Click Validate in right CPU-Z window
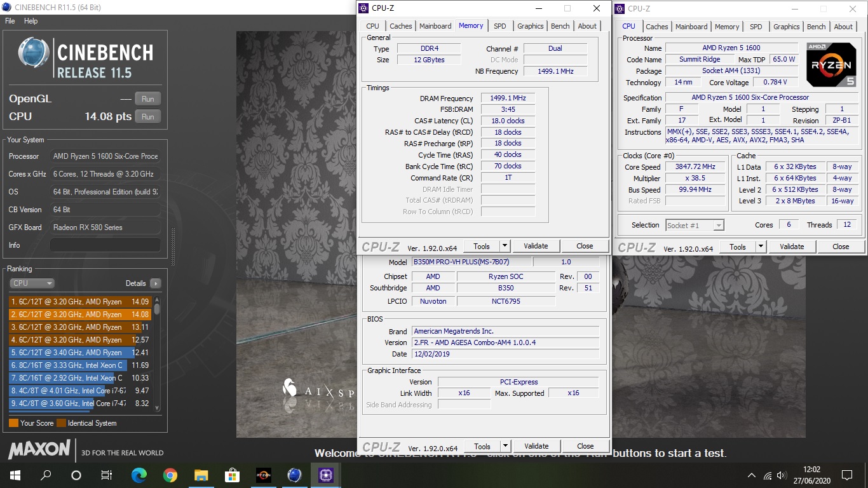Screen dimensions: 868x488 coord(792,247)
